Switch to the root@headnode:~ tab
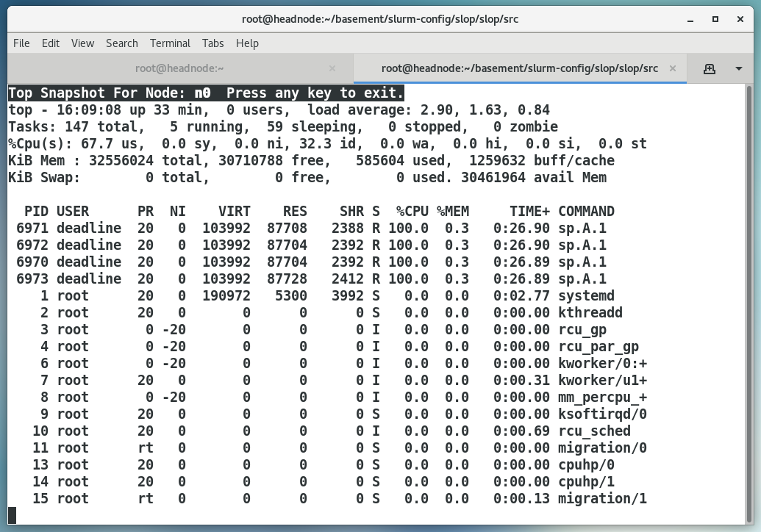The width and height of the screenshot is (761, 532). [179, 68]
